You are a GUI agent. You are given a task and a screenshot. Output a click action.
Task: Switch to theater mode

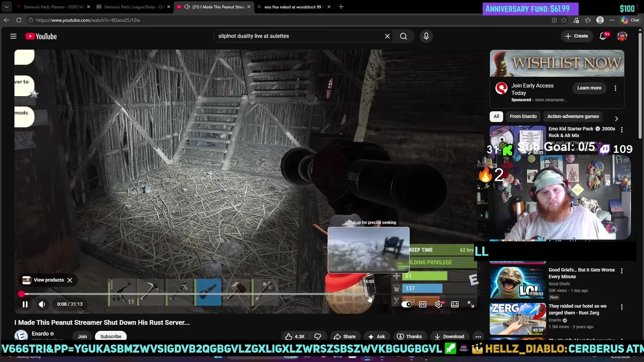(455, 304)
